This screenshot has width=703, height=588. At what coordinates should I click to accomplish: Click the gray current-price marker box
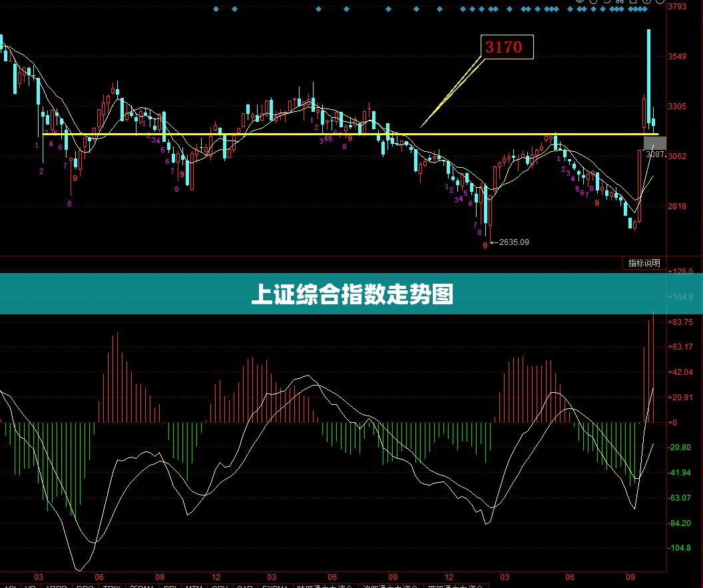coord(654,143)
